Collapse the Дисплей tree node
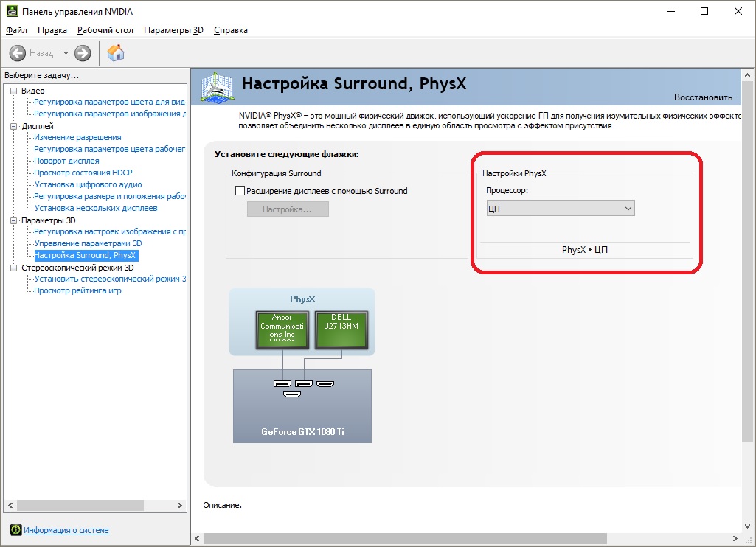Screen dimensions: 756x547 (x=14, y=126)
